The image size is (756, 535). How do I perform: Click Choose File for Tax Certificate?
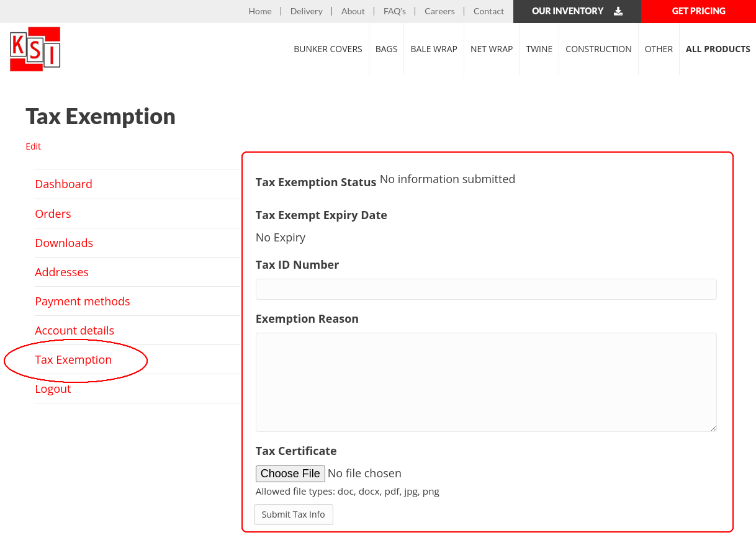coord(290,474)
